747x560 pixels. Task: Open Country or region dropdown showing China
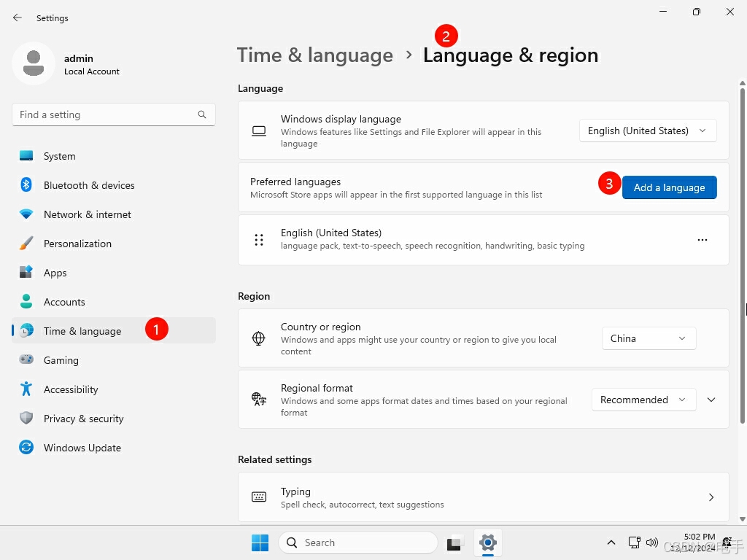point(649,338)
